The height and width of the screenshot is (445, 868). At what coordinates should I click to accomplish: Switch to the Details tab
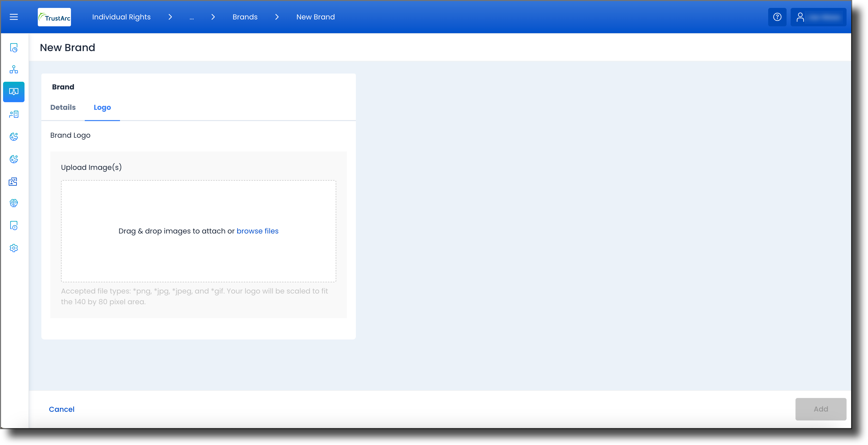(63, 107)
